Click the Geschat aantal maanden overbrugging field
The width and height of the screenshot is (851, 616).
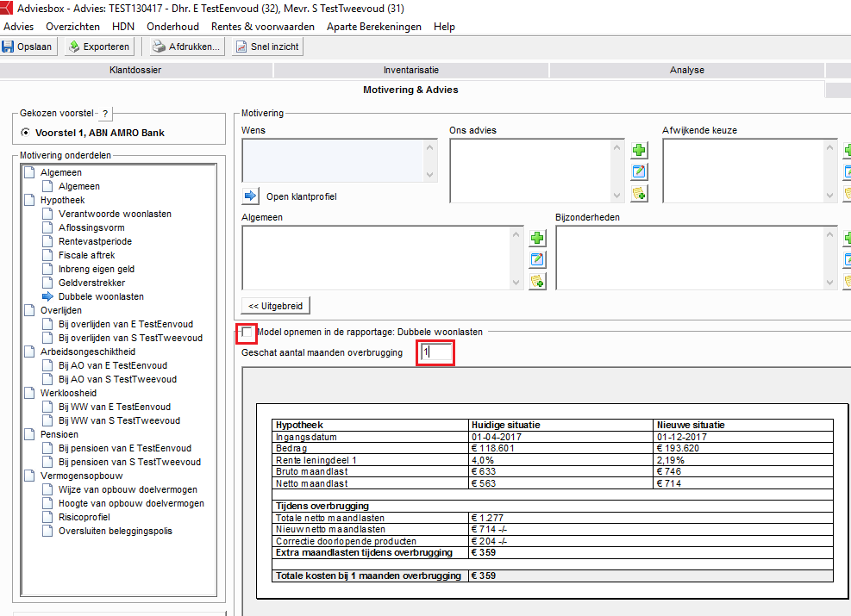click(x=435, y=352)
